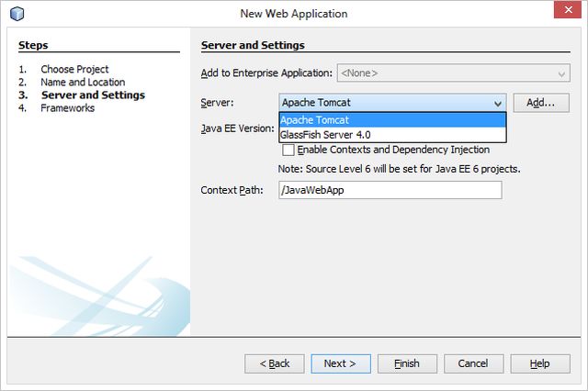This screenshot has width=588, height=391.
Task: Enable Contexts and Dependency Injection checkbox
Action: coord(288,150)
